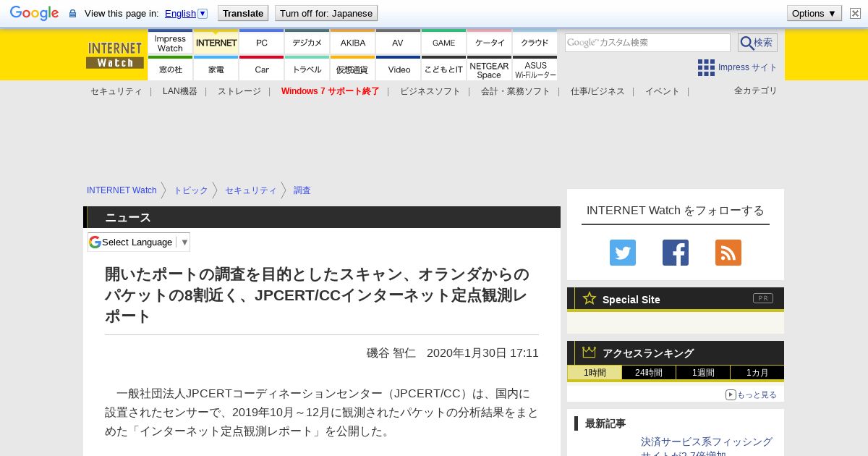868x456 pixels.
Task: Click the Special Site star icon
Action: coord(590,298)
